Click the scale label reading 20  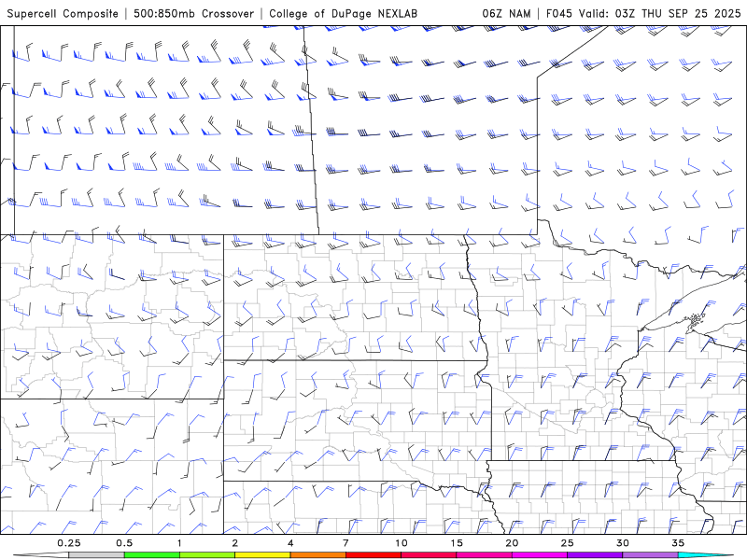[512, 543]
